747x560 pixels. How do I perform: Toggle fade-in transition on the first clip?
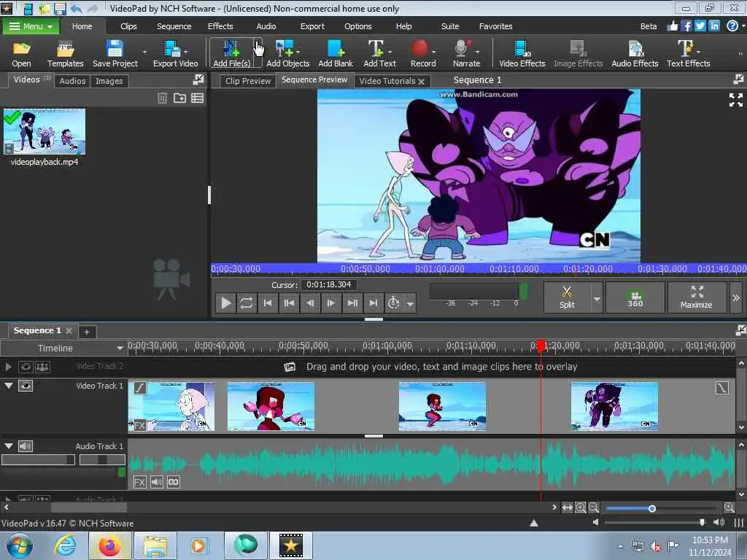139,388
